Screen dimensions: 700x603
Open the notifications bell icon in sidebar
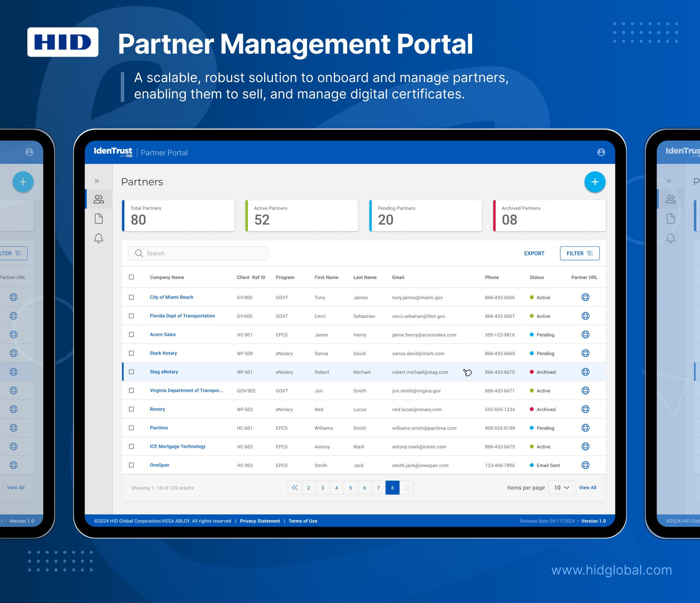[99, 238]
